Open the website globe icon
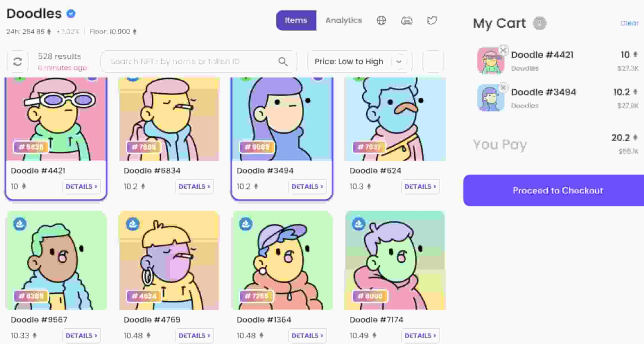 (381, 21)
